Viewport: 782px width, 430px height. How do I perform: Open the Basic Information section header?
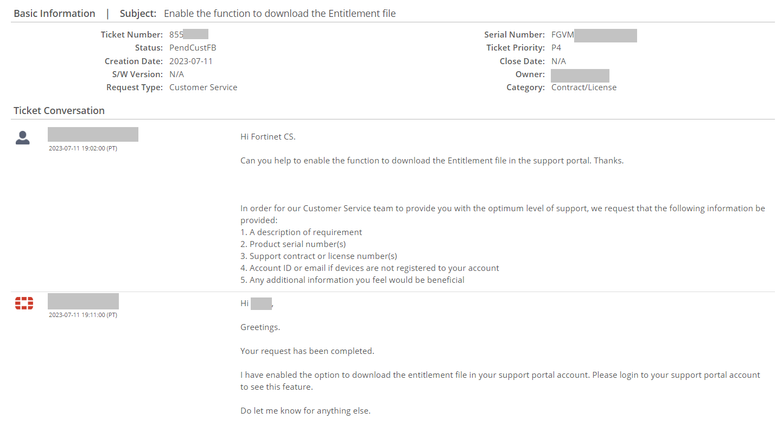54,14
